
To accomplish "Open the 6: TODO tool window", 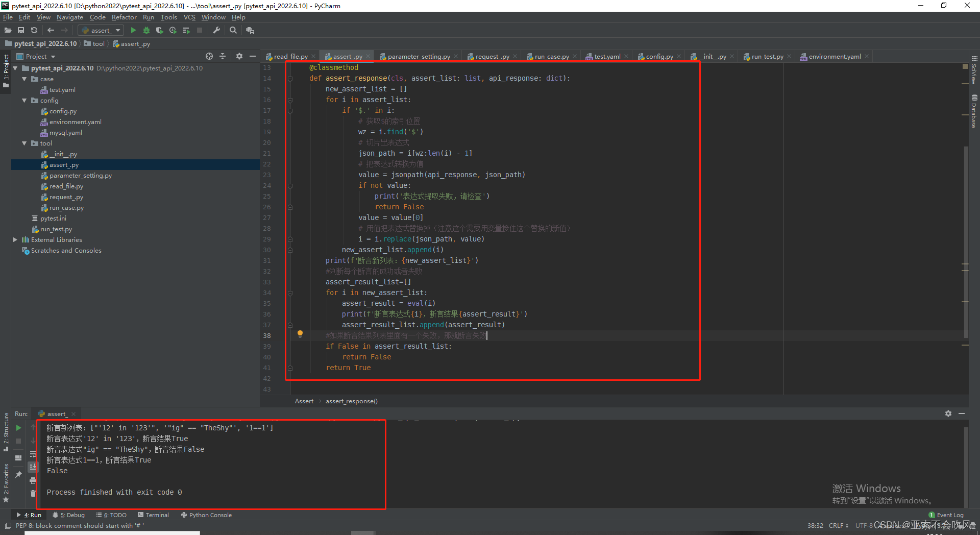I will (x=111, y=515).
